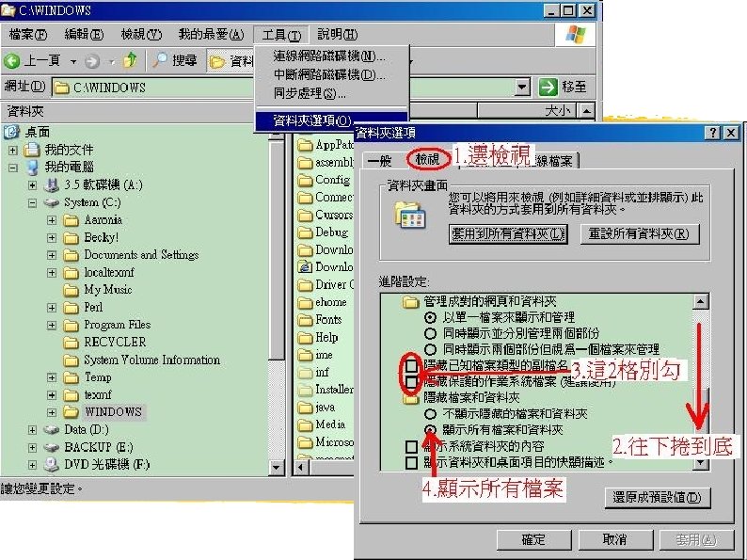Expand 我的文件 tree node
747x560 pixels.
(x=13, y=151)
